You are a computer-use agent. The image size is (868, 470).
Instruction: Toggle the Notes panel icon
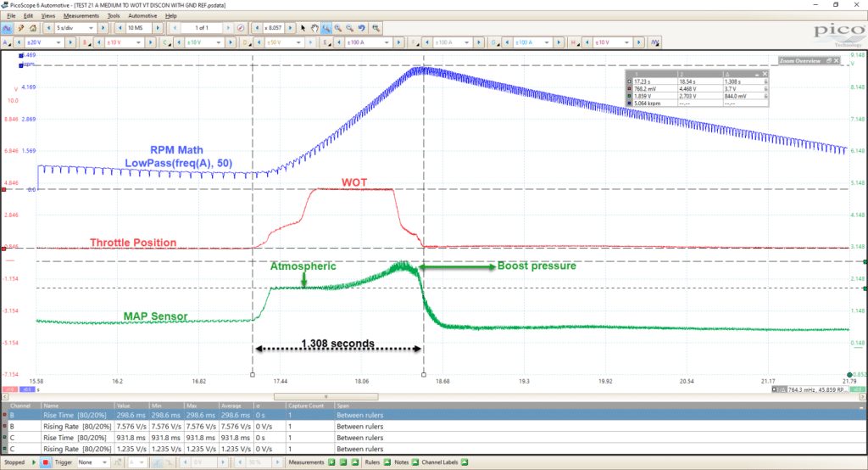coord(415,462)
